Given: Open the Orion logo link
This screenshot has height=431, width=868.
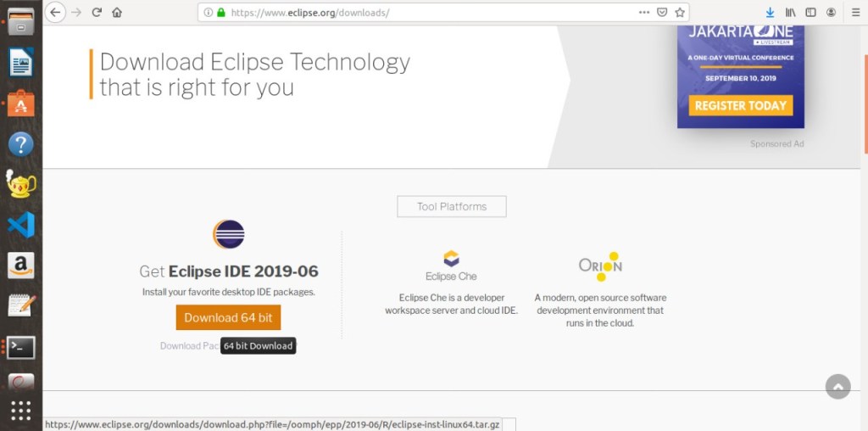Looking at the screenshot, I should tap(600, 266).
